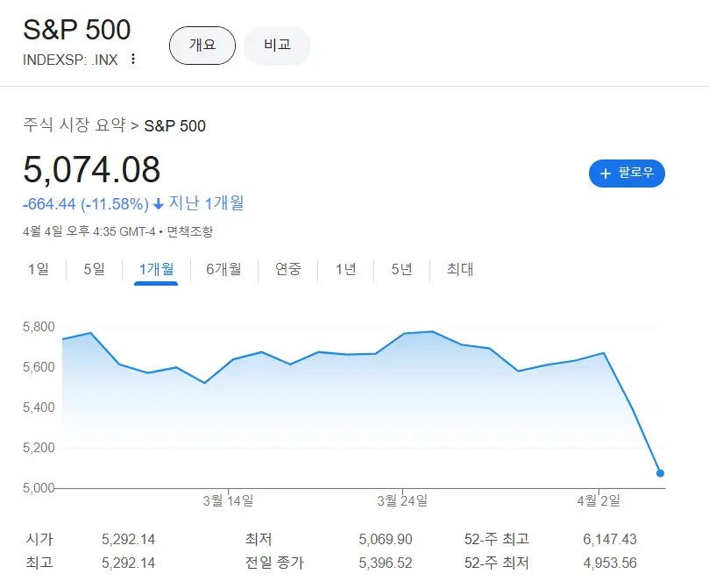This screenshot has width=709, height=588.
Task: Click the plus icon on the 팔로우 button
Action: click(605, 174)
